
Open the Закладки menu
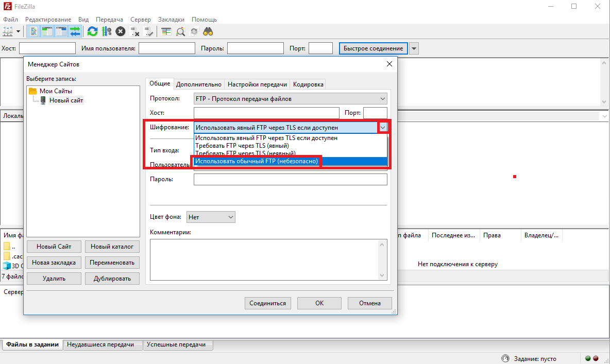tap(171, 20)
